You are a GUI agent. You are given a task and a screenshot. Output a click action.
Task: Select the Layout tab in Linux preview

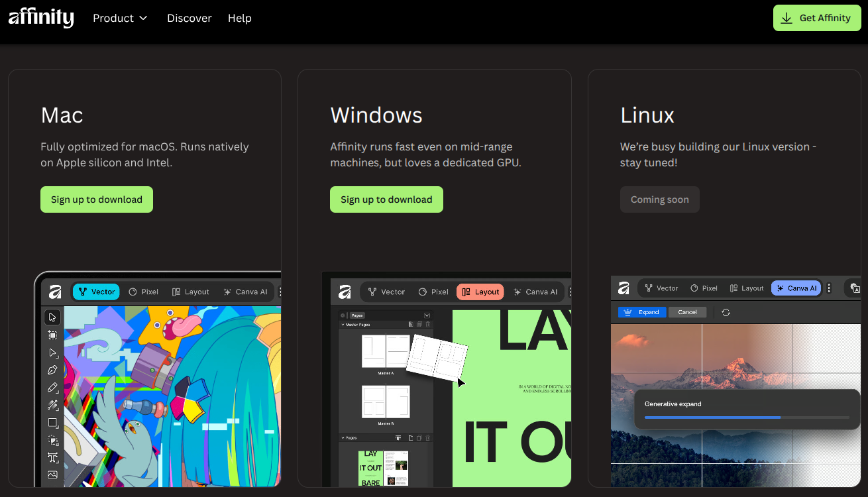point(746,288)
